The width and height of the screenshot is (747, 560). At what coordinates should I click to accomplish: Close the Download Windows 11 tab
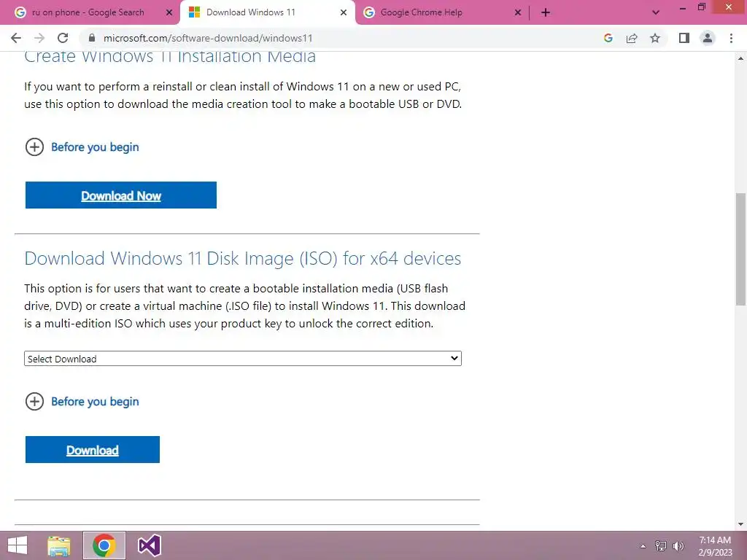[344, 12]
